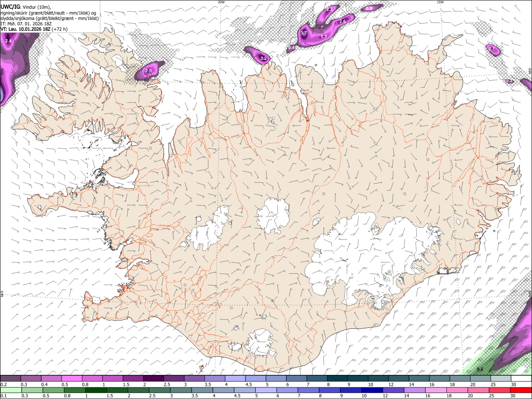This screenshot has height=399, width=532.
Task: Click the 0.8 value on the map near 2.2
Action: [369, 8]
